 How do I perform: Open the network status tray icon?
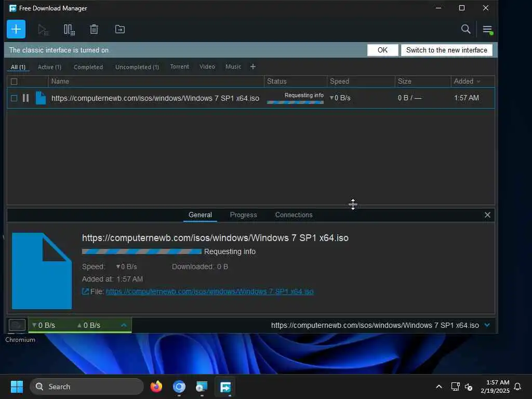click(455, 387)
